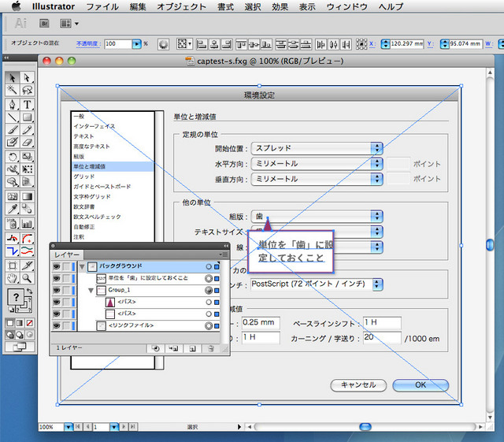The width and height of the screenshot is (504, 442).
Task: Select the Hand tool
Action: pyautogui.click(x=13, y=278)
